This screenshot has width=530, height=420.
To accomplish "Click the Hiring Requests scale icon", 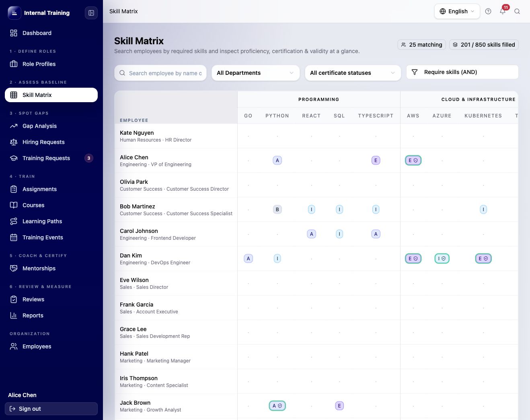I will point(14,142).
